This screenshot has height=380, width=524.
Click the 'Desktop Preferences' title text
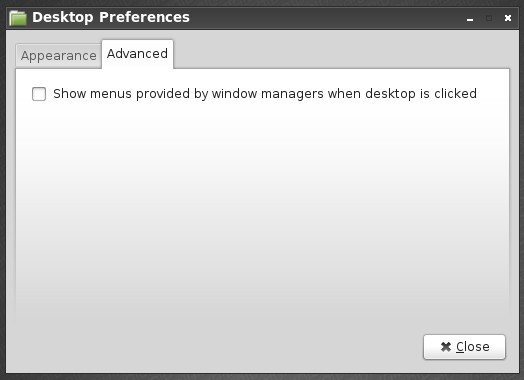pyautogui.click(x=111, y=17)
